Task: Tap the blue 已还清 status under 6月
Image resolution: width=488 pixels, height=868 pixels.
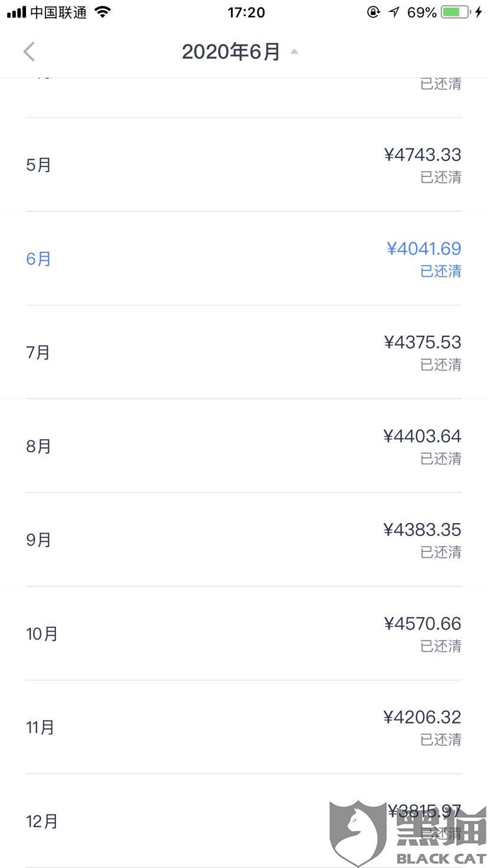Action: pyautogui.click(x=440, y=271)
